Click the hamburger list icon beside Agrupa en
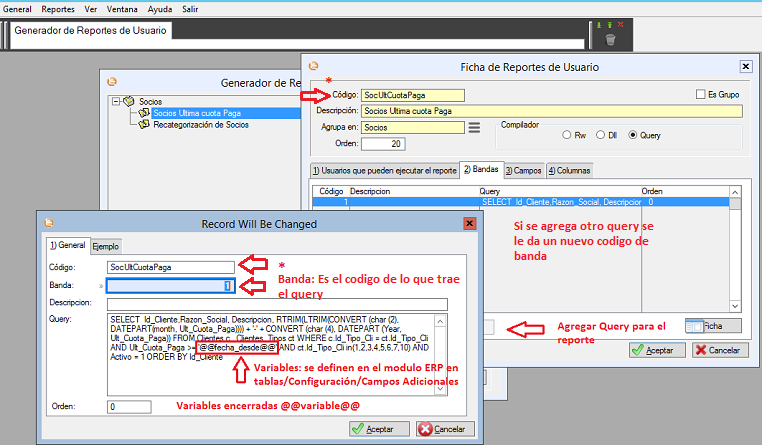 (475, 127)
